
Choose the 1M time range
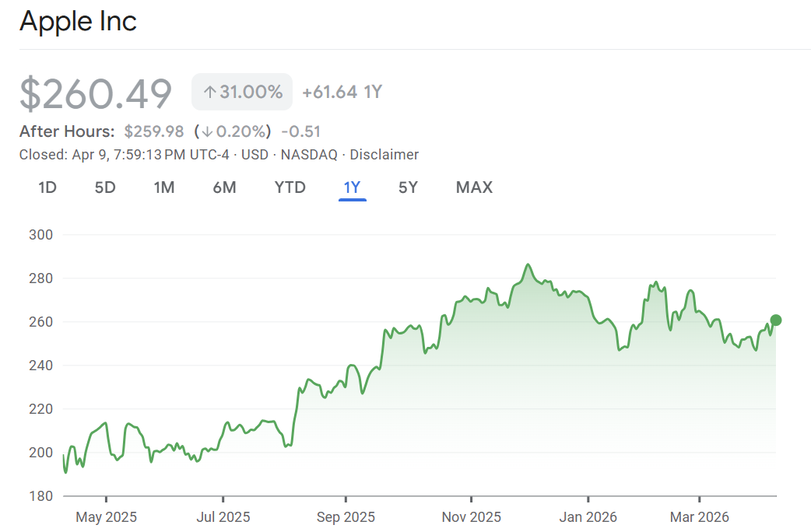pyautogui.click(x=163, y=187)
